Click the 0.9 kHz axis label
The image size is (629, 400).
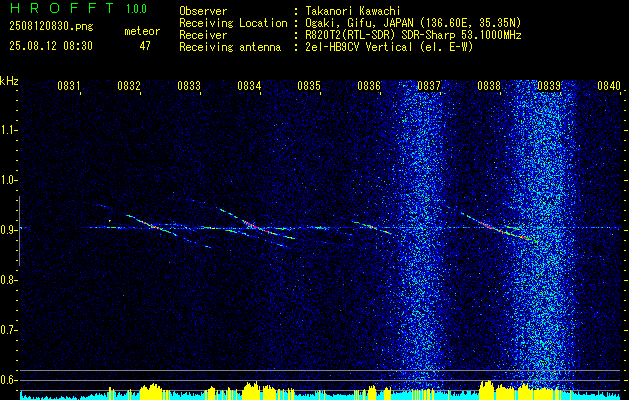click(x=8, y=230)
